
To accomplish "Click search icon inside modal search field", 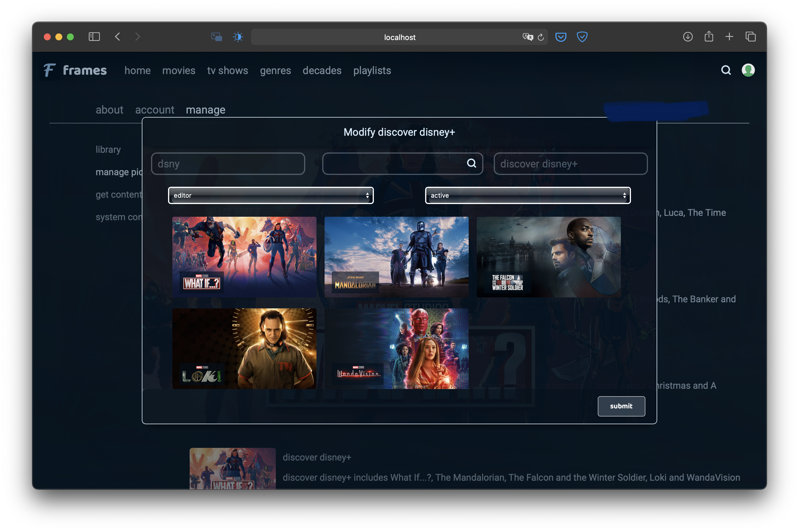I will 471,163.
